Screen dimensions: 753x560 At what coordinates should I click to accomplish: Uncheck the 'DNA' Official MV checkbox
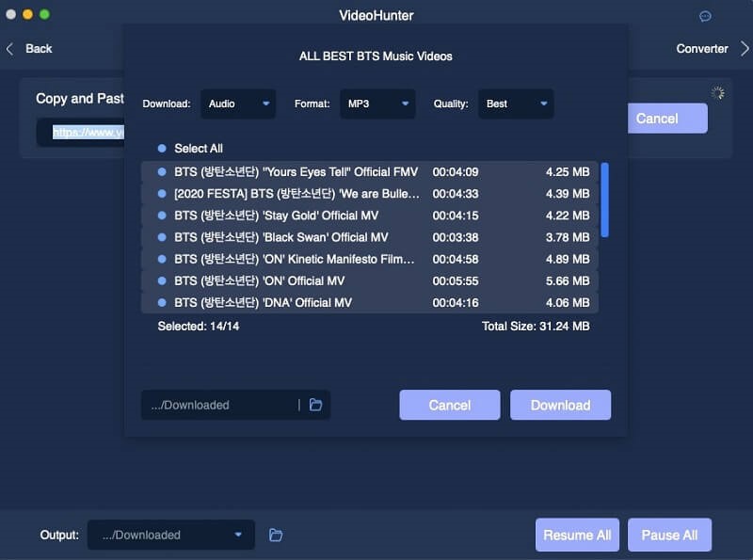162,303
